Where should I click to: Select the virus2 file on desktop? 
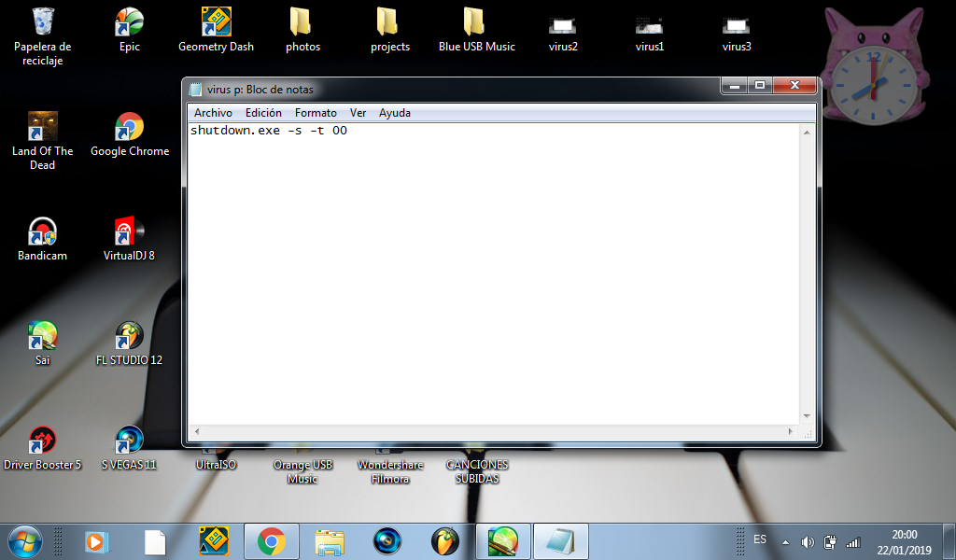563,34
